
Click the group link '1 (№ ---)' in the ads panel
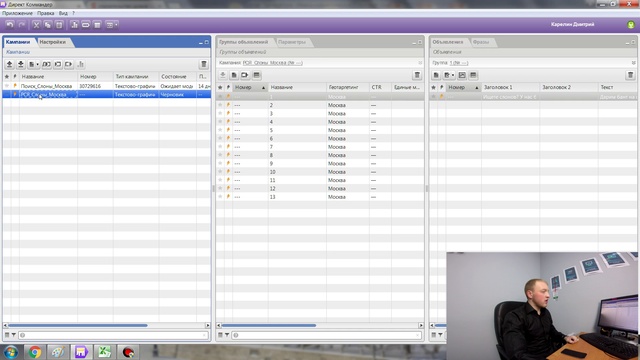click(x=459, y=63)
